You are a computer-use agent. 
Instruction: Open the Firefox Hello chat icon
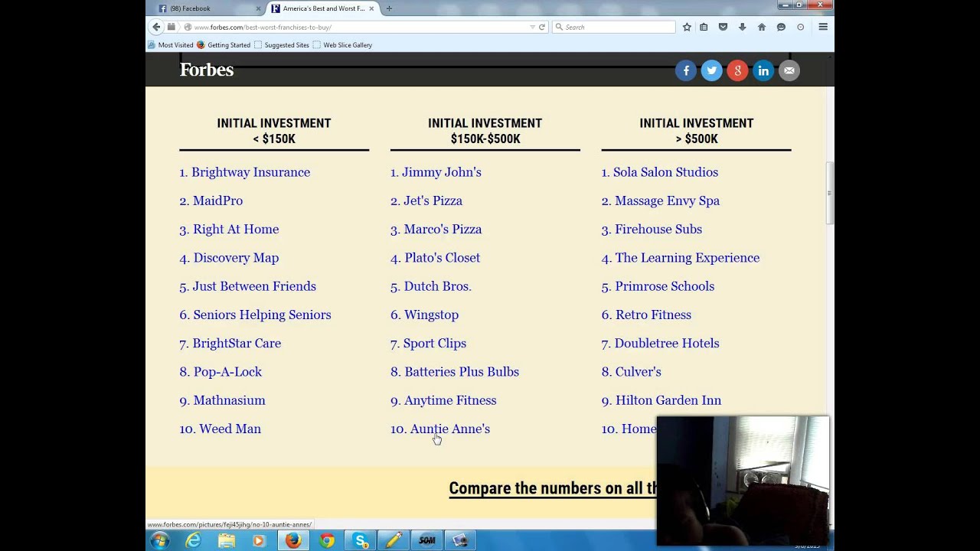(x=781, y=27)
